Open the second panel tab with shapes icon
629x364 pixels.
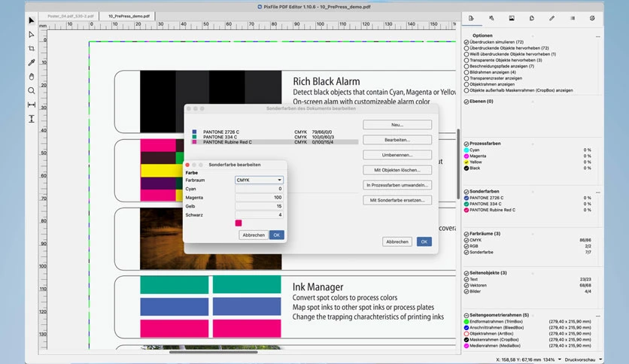(x=491, y=19)
